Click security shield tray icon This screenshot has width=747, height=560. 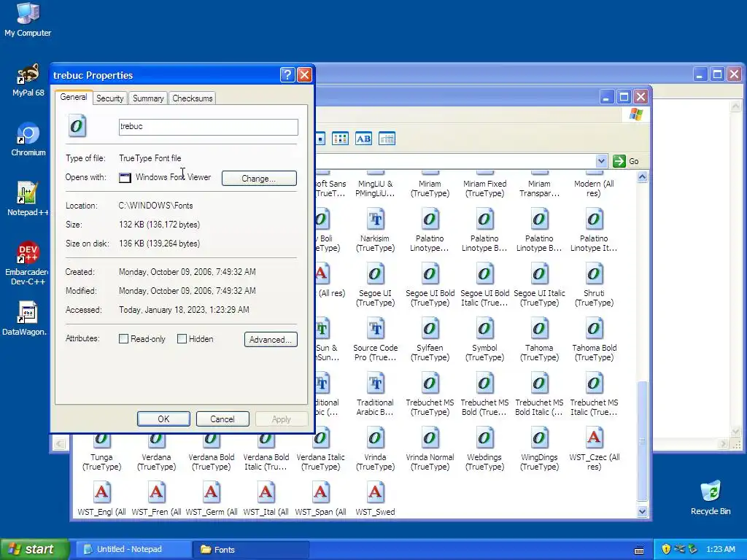coord(666,549)
